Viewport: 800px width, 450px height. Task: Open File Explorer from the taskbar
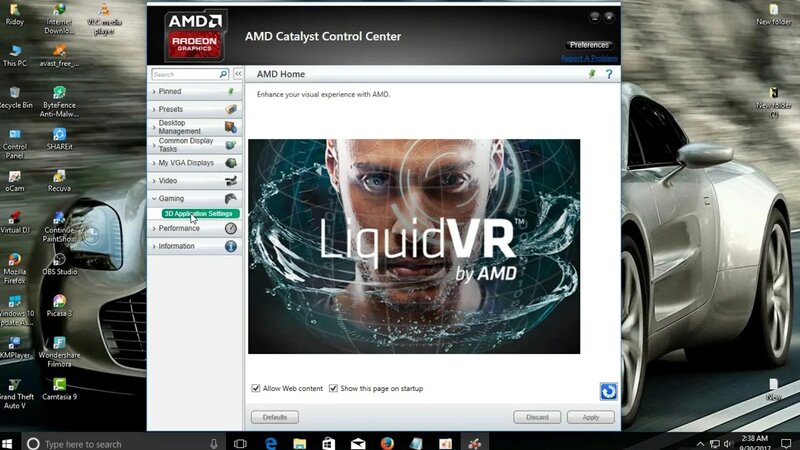[299, 443]
